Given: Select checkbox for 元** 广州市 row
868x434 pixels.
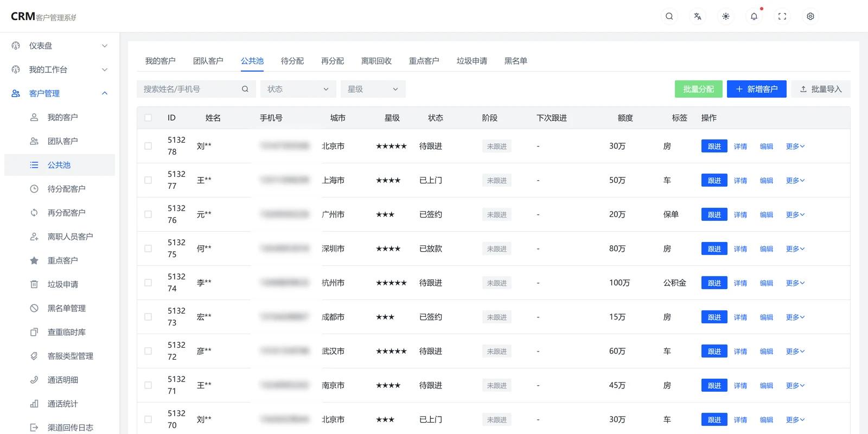Looking at the screenshot, I should (148, 214).
